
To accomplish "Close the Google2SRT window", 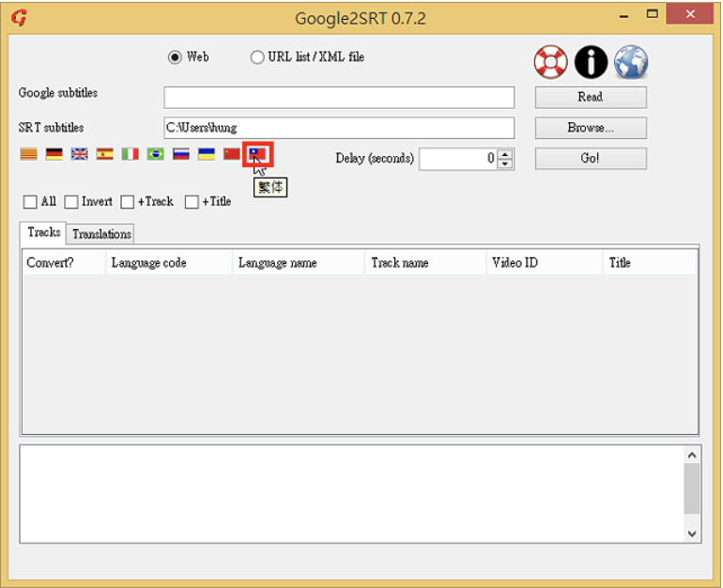I will point(690,14).
